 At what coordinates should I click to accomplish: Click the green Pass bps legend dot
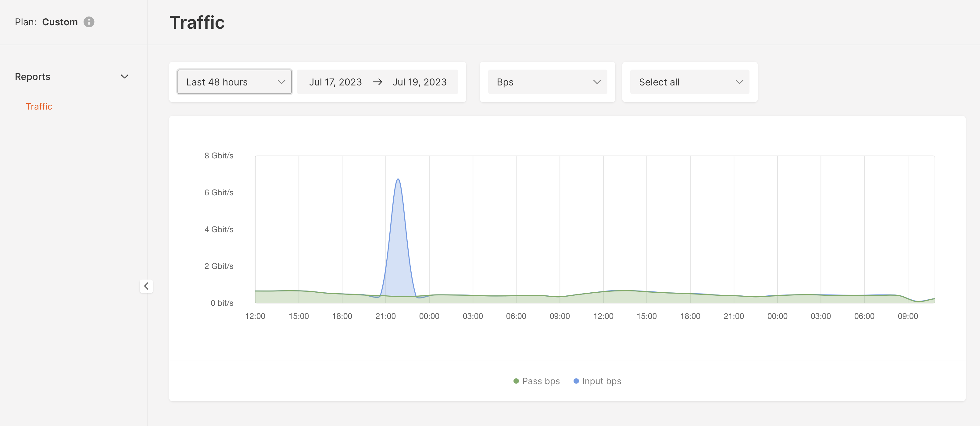(x=516, y=381)
